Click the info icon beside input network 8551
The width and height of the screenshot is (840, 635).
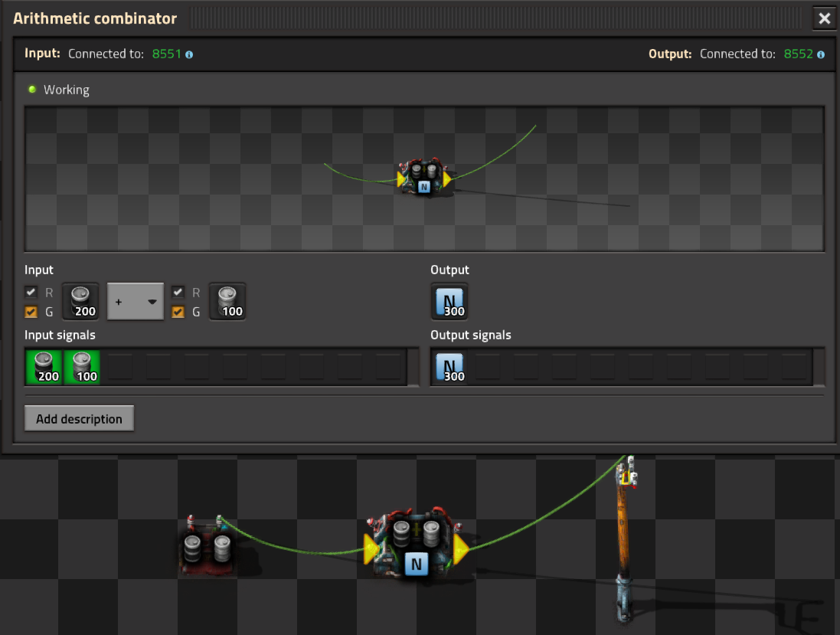pyautogui.click(x=189, y=54)
